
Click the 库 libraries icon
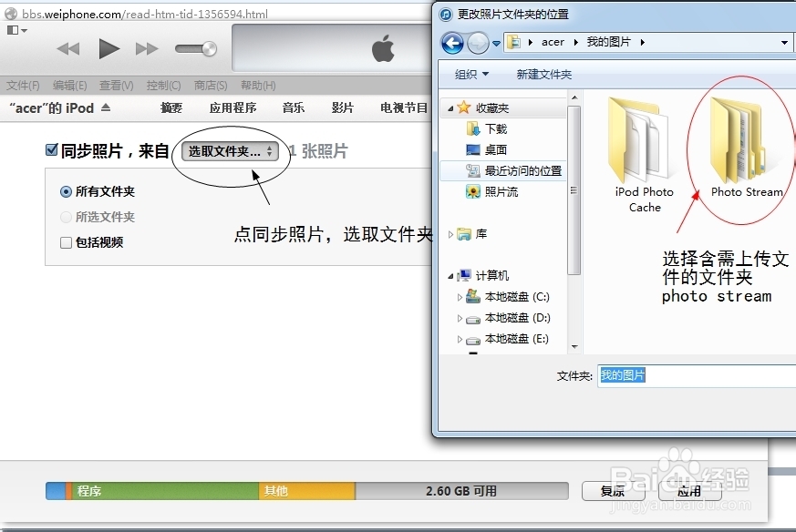click(x=464, y=234)
